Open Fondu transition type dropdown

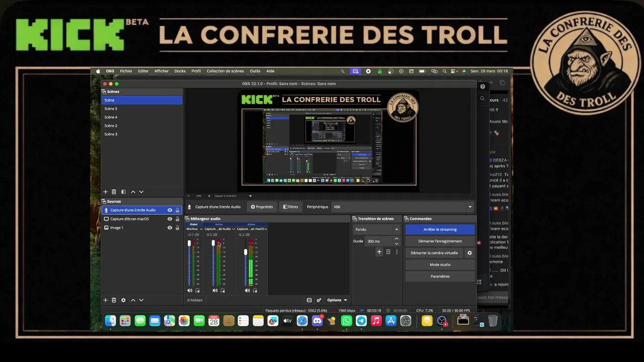[x=376, y=229]
